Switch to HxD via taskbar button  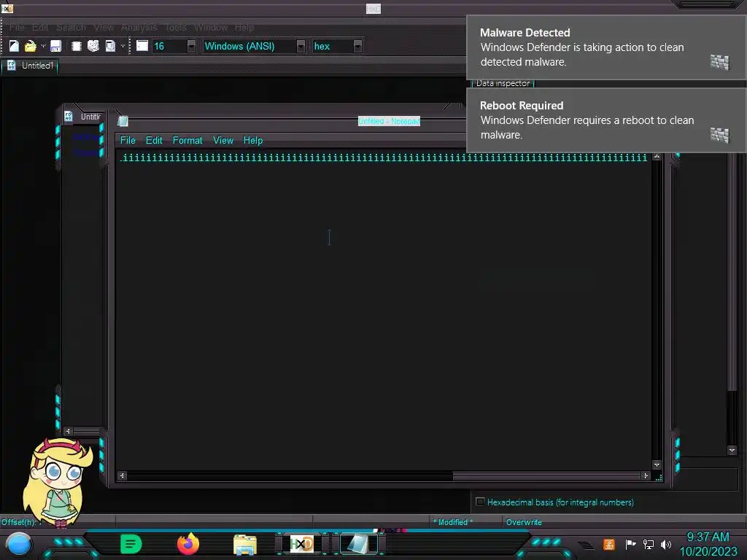click(301, 544)
